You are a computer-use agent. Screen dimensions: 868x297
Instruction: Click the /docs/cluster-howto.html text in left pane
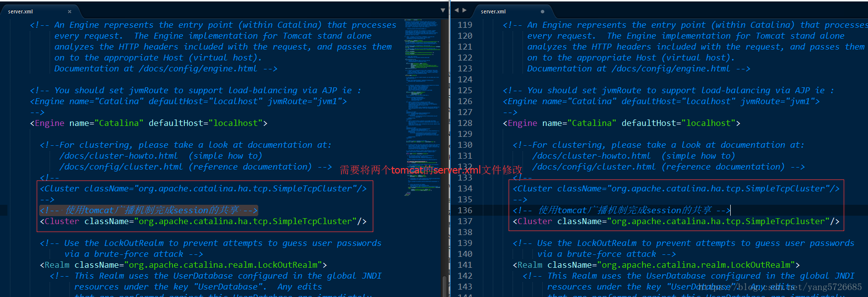tap(118, 156)
